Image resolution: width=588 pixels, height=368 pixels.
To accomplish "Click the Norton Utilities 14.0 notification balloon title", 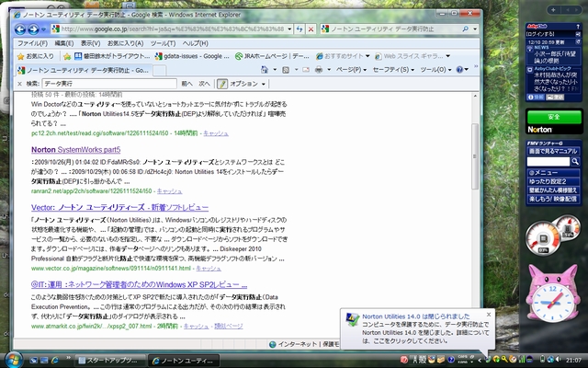I will 416,316.
